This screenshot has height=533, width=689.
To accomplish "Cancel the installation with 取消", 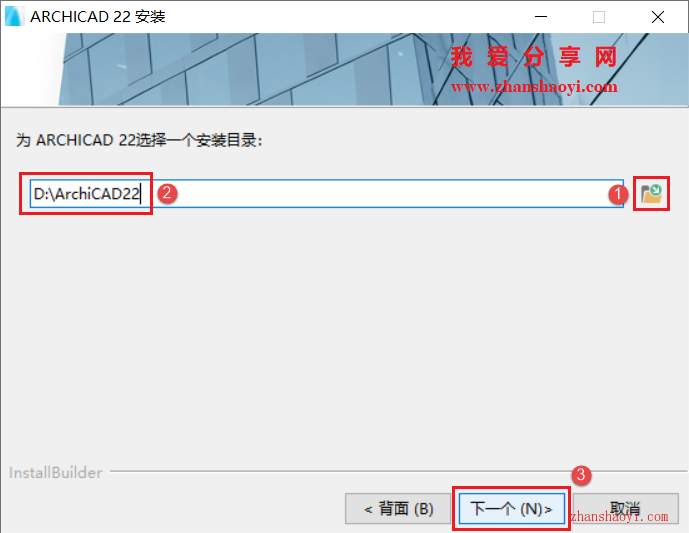I will click(x=626, y=509).
